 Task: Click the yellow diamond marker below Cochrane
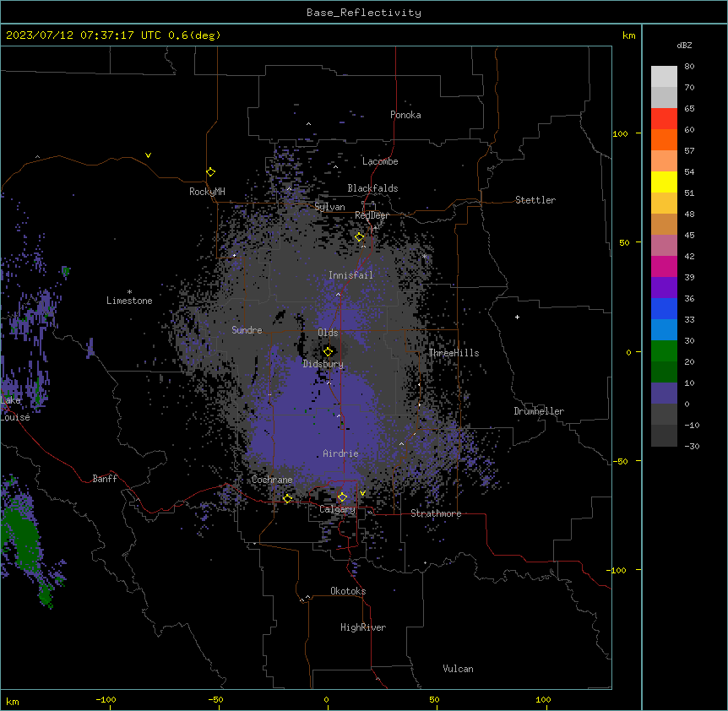287,498
